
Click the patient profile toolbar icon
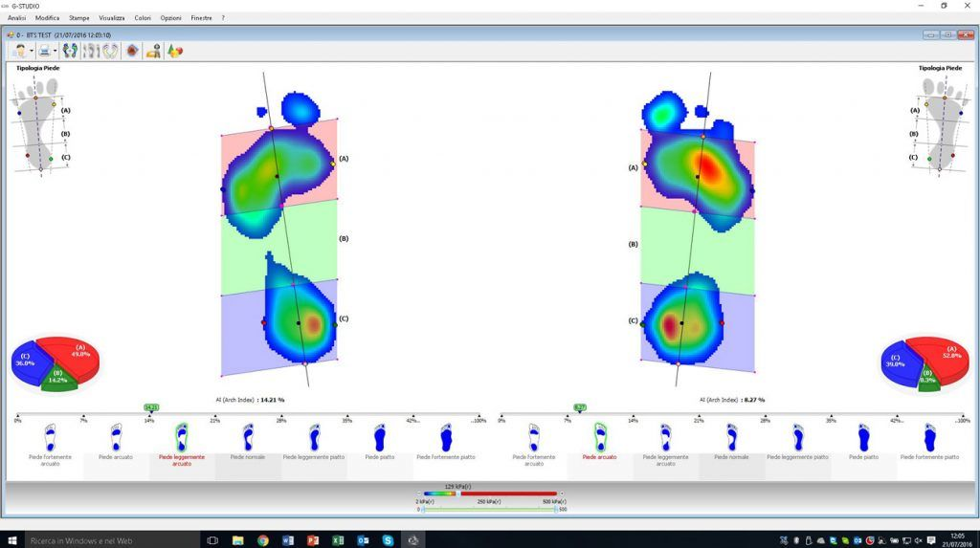click(x=20, y=51)
